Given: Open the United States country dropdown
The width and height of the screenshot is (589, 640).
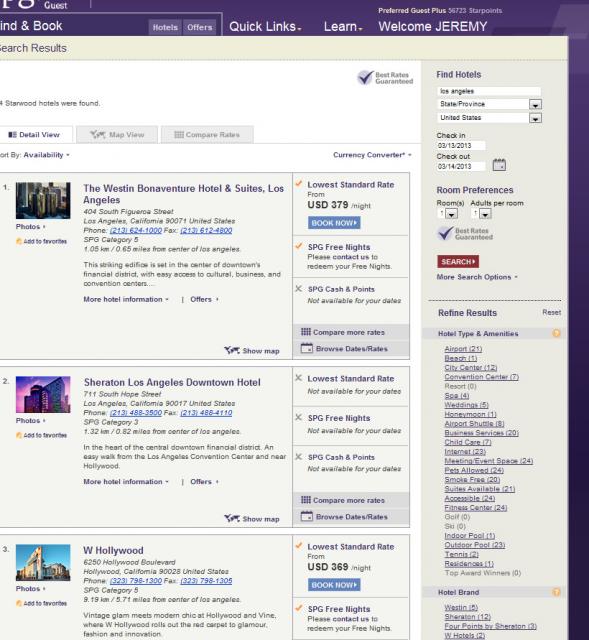Looking at the screenshot, I should point(535,118).
